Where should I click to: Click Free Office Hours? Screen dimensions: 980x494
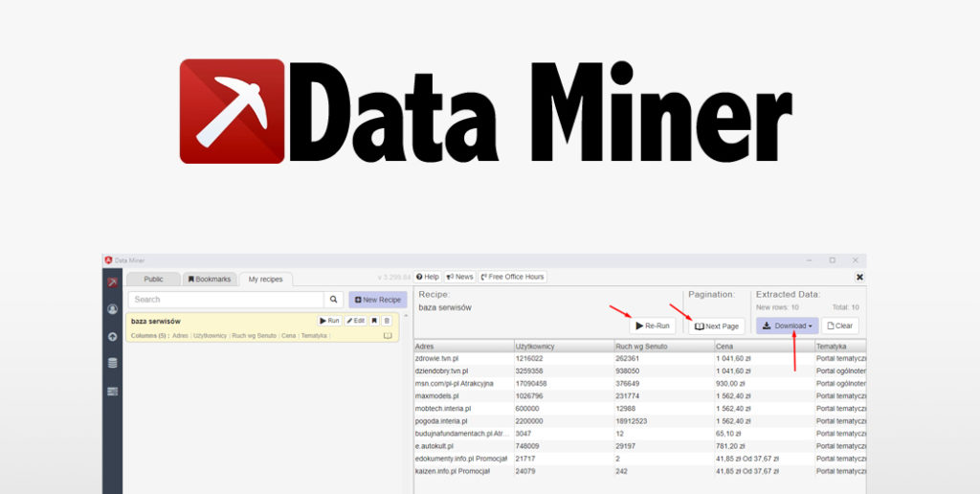(513, 277)
